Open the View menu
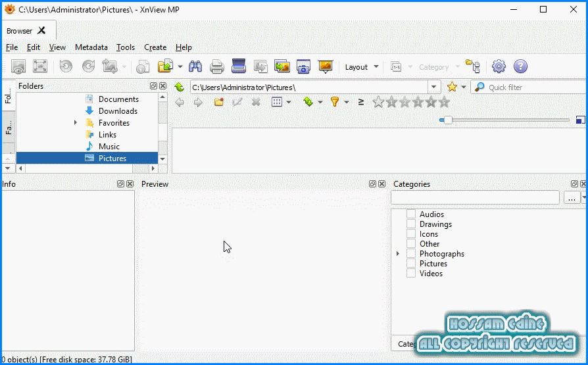588x365 pixels. point(57,47)
